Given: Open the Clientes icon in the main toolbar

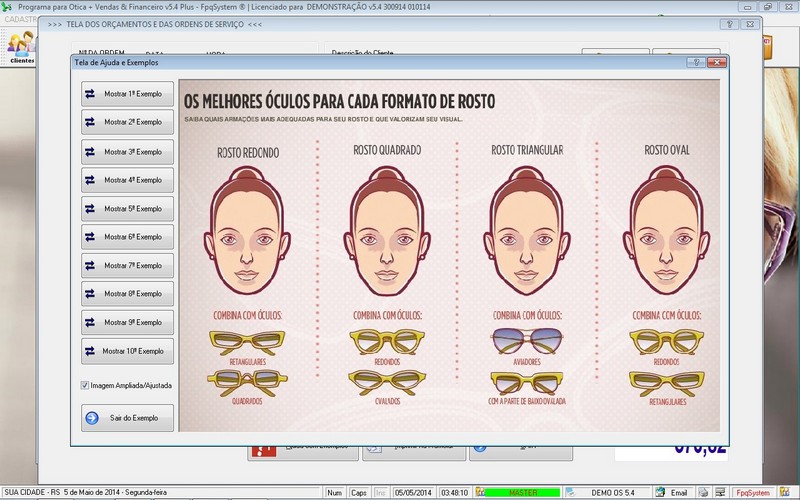Looking at the screenshot, I should pyautogui.click(x=21, y=46).
